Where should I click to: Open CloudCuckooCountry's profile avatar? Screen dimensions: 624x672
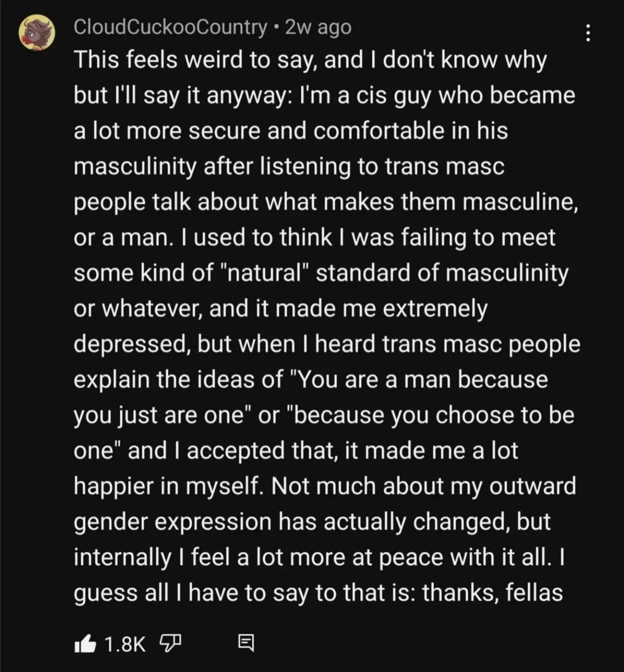tap(37, 32)
